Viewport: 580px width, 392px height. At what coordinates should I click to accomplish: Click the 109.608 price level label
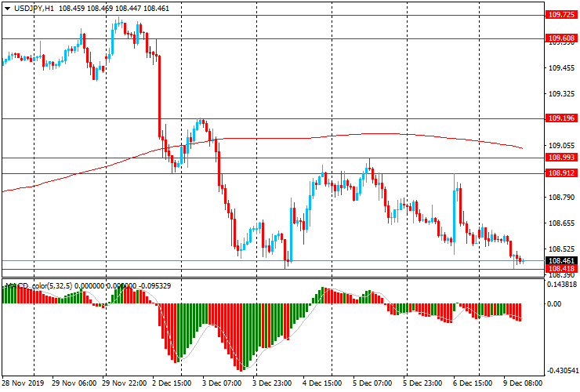coord(561,38)
